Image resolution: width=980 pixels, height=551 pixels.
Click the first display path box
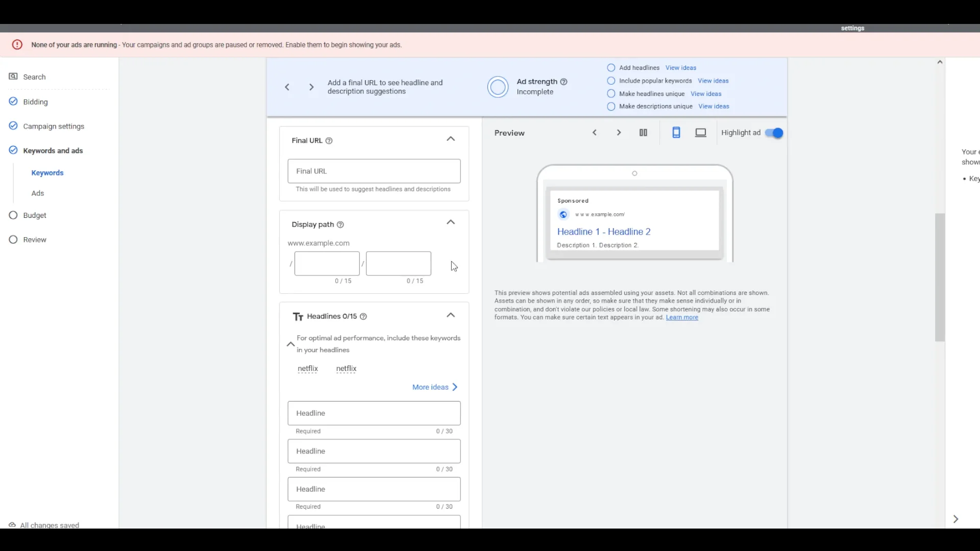click(327, 264)
